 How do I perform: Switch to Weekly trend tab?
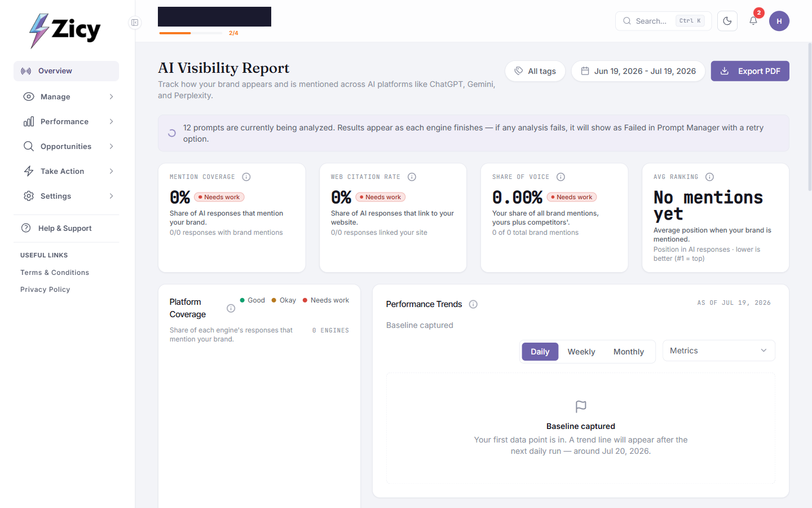point(581,352)
